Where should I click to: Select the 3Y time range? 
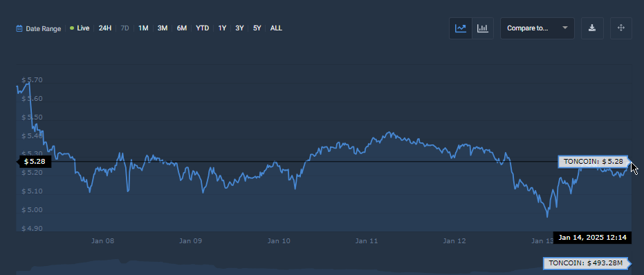[239, 28]
